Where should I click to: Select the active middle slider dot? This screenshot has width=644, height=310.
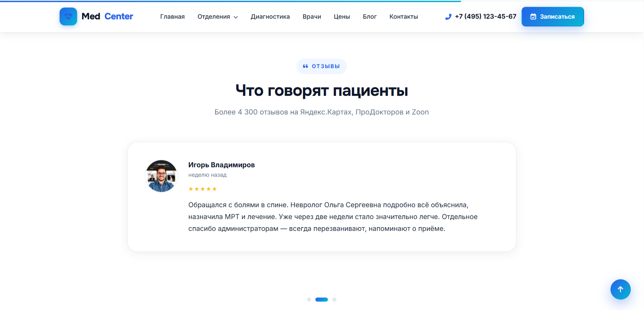click(321, 300)
